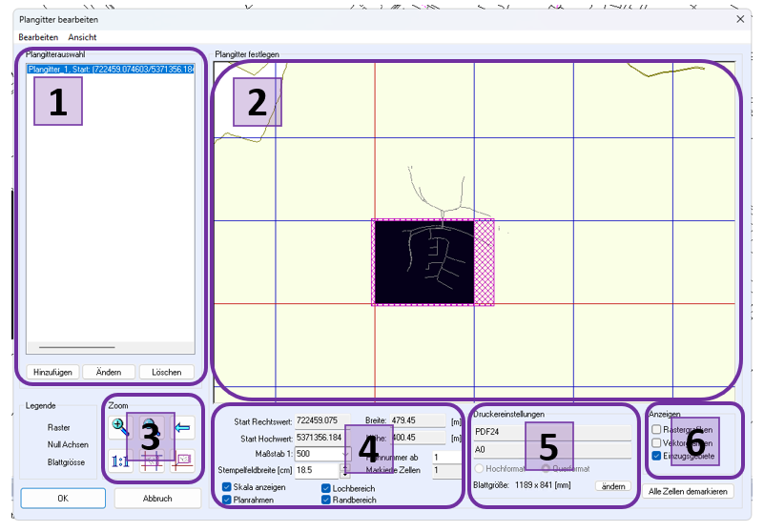
Task: Click the zoom in magnifier icon
Action: (120, 426)
